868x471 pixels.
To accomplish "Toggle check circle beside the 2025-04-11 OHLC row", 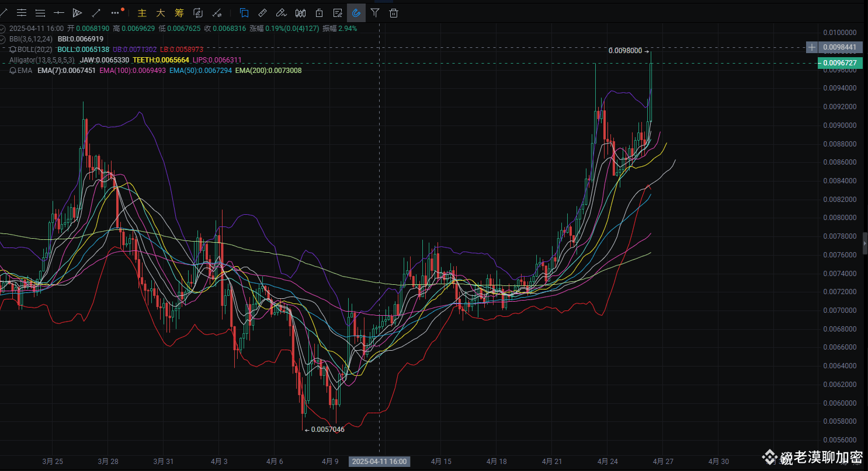I will tap(3, 28).
